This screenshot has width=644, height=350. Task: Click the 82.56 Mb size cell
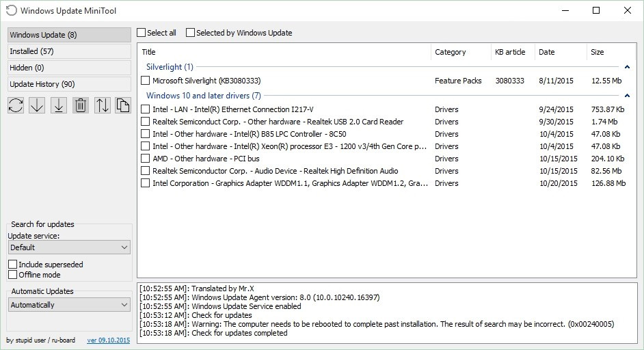point(606,171)
